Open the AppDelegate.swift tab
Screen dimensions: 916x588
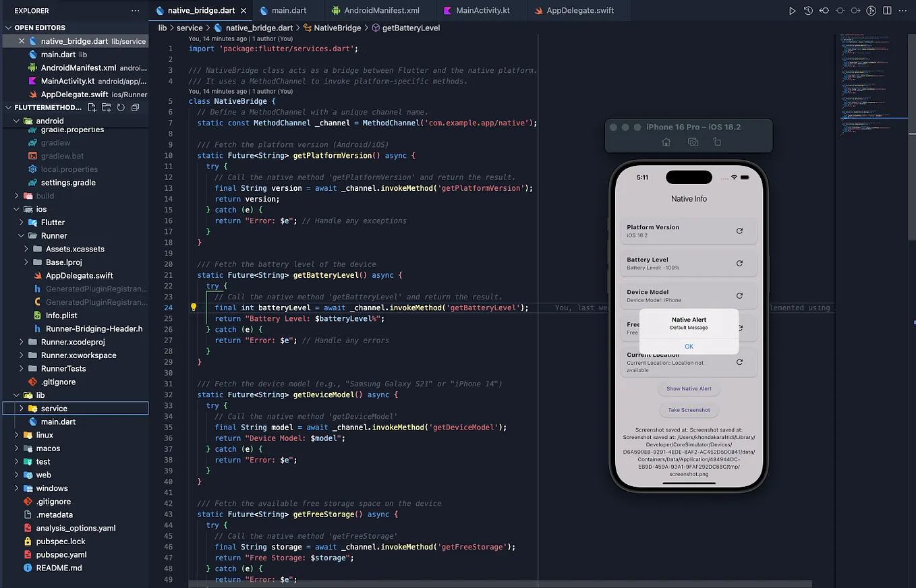click(x=580, y=10)
